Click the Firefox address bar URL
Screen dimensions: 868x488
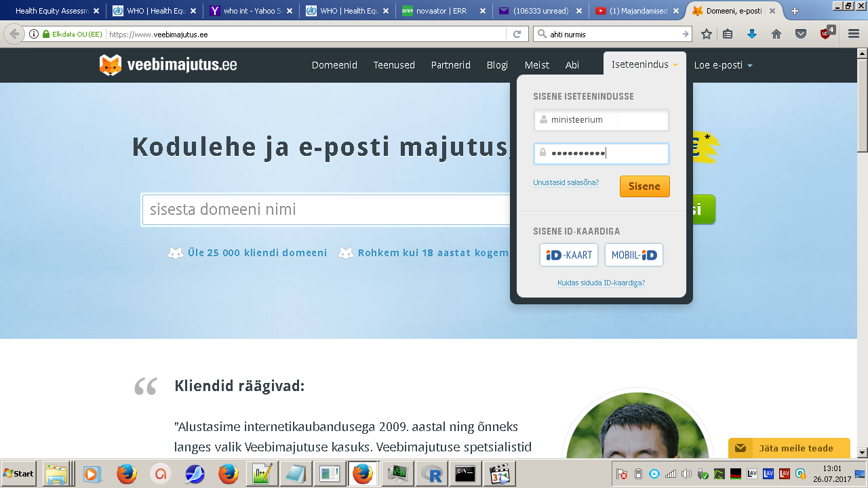click(x=305, y=34)
